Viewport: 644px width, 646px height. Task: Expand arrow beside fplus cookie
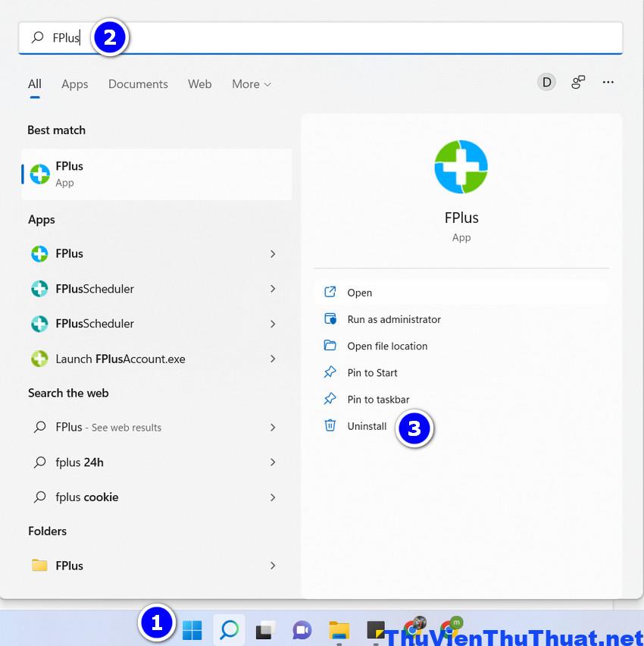point(273,497)
